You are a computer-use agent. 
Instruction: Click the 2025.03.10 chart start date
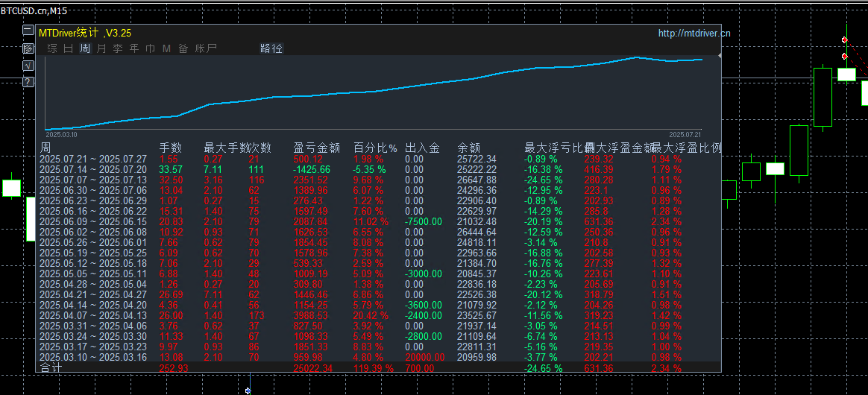pos(61,134)
